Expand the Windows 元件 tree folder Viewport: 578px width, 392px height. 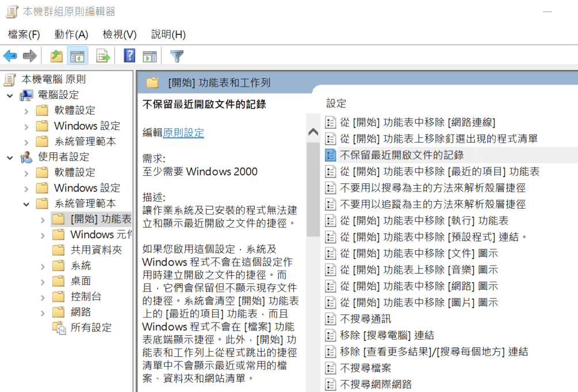(x=43, y=236)
